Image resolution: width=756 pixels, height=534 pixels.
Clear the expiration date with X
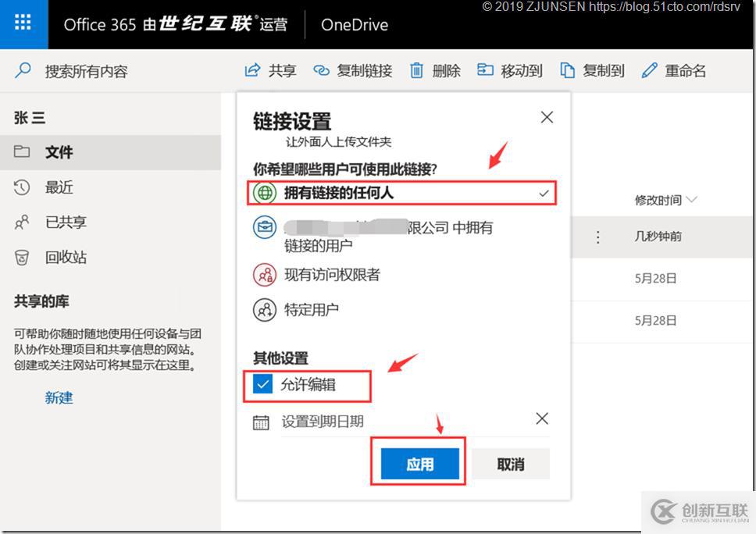click(x=542, y=418)
